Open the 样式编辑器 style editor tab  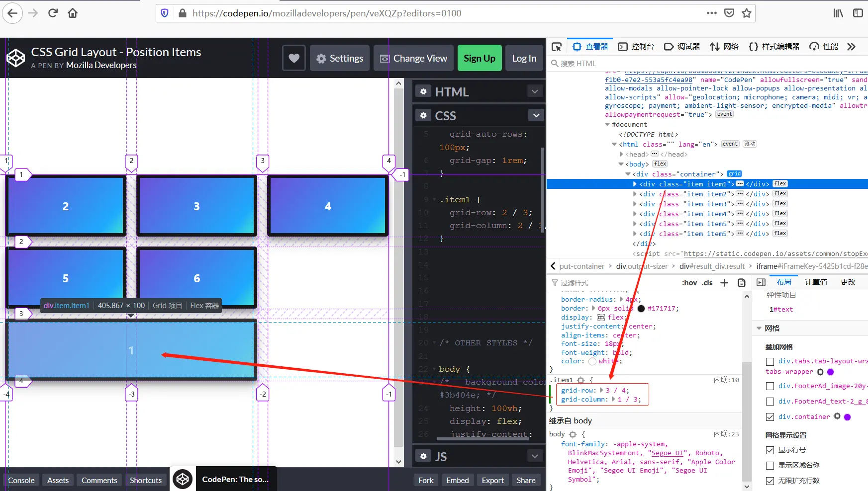[x=774, y=47]
